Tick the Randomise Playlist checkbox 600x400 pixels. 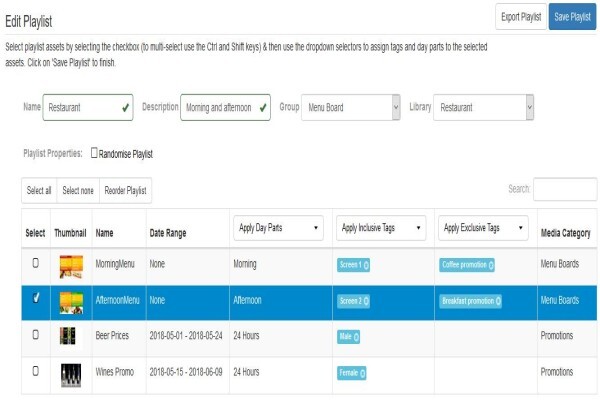point(94,153)
